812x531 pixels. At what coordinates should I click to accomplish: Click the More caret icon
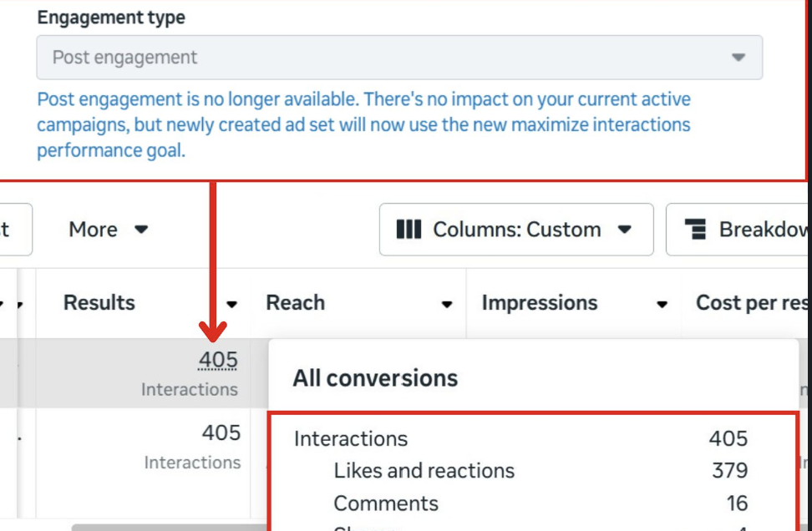pyautogui.click(x=141, y=230)
